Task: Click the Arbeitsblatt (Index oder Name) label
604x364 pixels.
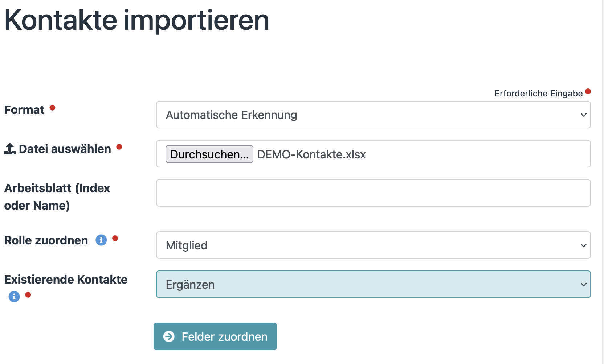Action: 57,197
